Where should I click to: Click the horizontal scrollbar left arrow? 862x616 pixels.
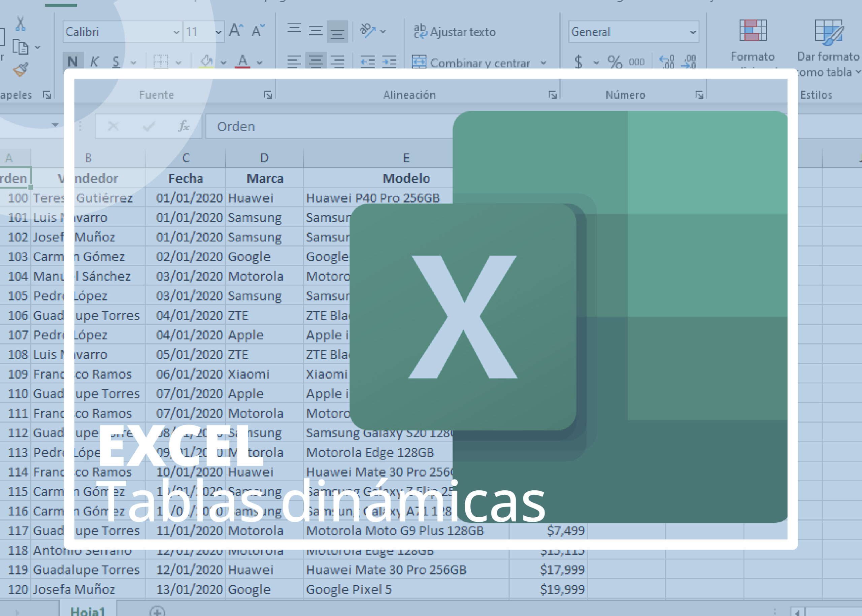tap(798, 611)
